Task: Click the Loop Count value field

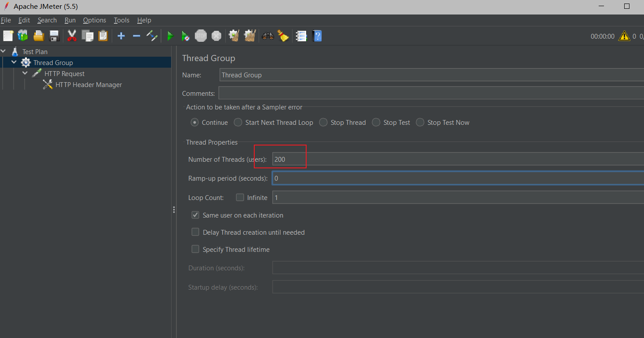Action: point(458,197)
